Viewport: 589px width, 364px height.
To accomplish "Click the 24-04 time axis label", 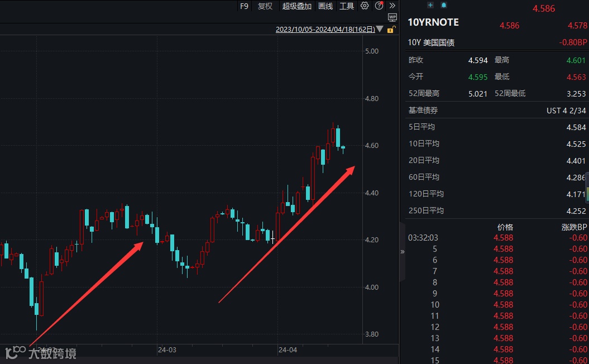I will [x=288, y=350].
